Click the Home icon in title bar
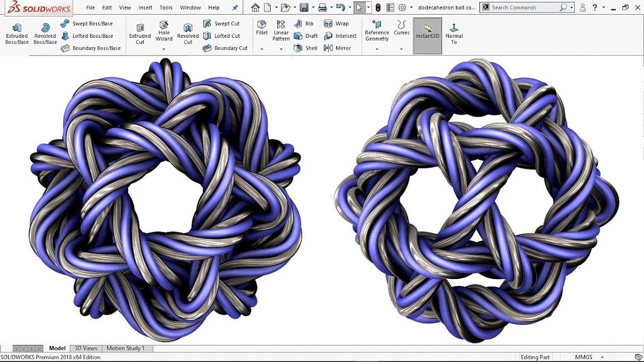Viewport: 644px width, 362px height. [x=256, y=8]
